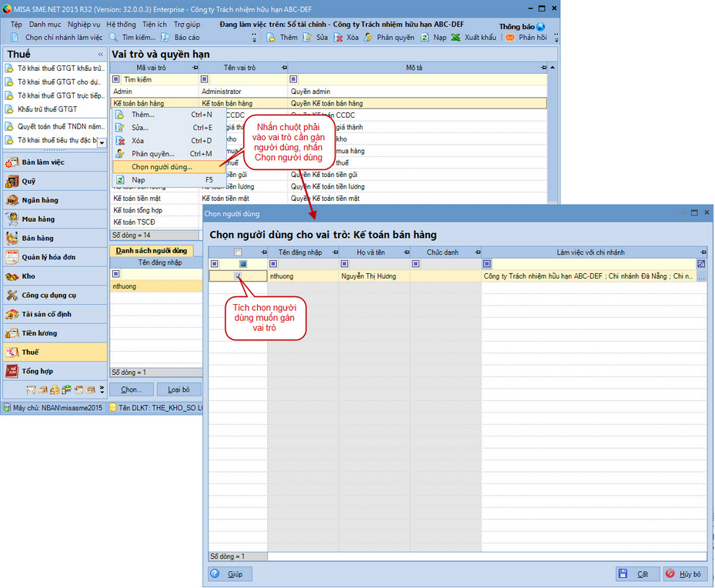The height and width of the screenshot is (588, 715).
Task: Open Báo cáo report toolbar item
Action: [180, 38]
